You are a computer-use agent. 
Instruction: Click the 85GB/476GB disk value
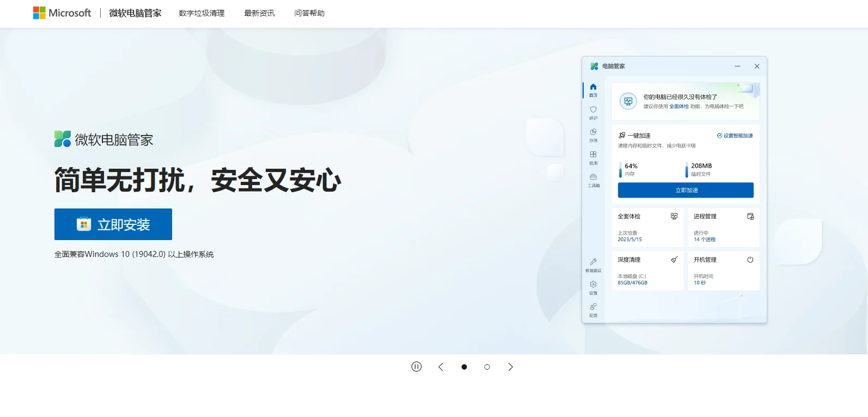coord(632,283)
